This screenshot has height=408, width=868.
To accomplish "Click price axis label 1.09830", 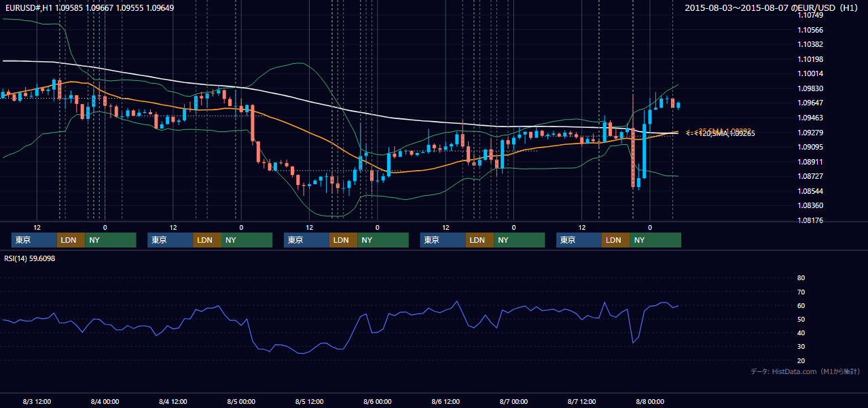I will point(810,88).
